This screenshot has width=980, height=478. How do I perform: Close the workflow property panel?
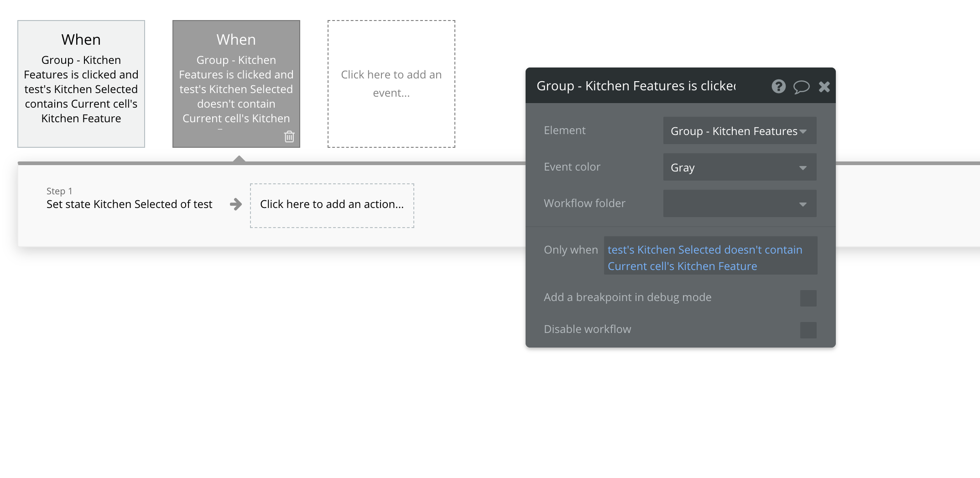(824, 87)
